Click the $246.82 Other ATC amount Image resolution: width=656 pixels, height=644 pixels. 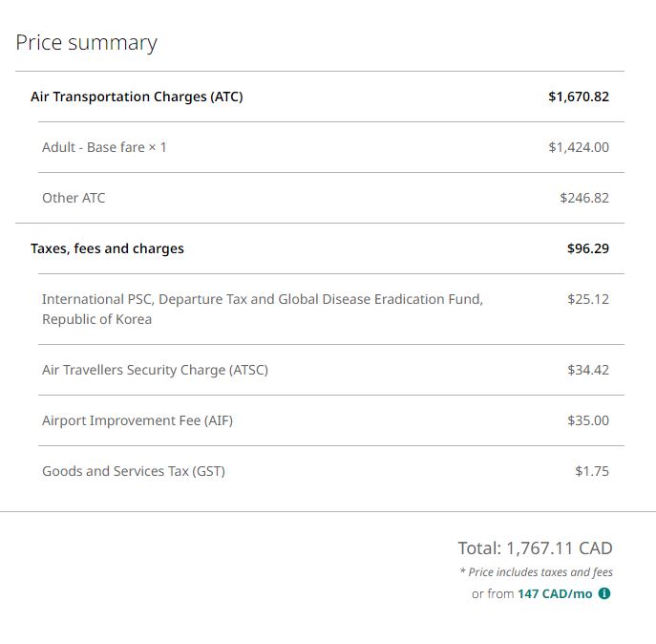click(x=583, y=198)
